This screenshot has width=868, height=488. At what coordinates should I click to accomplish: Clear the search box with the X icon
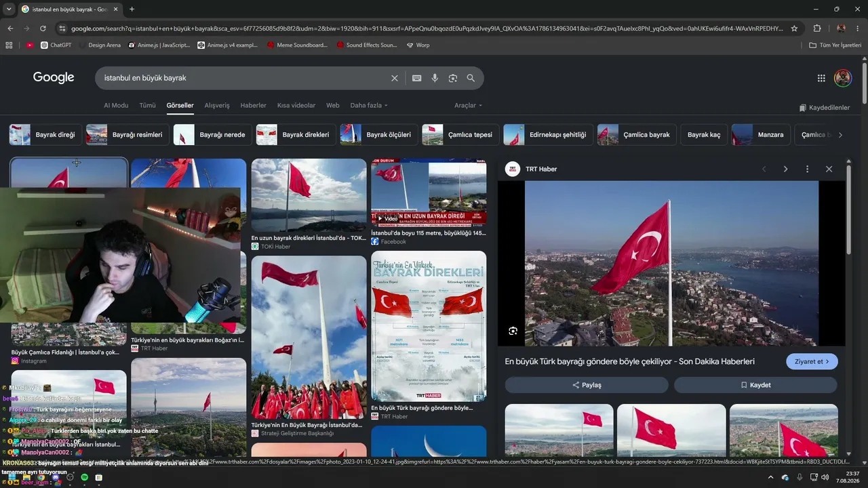tap(395, 78)
